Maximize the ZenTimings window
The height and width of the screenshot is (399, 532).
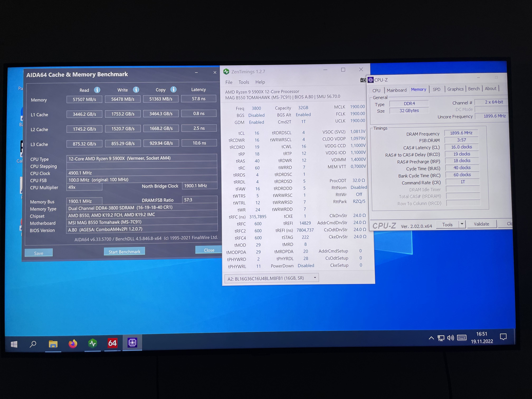(343, 70)
